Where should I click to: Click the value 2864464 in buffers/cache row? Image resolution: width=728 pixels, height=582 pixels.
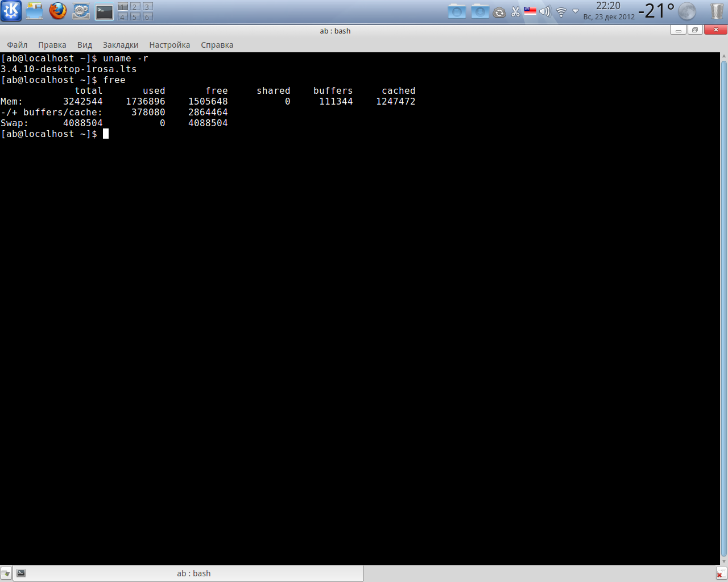[x=208, y=113]
